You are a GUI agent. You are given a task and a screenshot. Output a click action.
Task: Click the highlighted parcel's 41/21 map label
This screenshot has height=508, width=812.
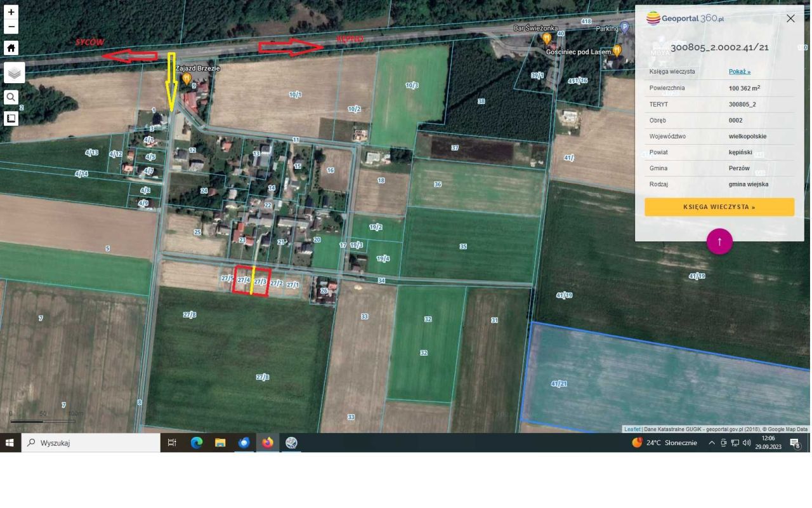click(x=559, y=384)
